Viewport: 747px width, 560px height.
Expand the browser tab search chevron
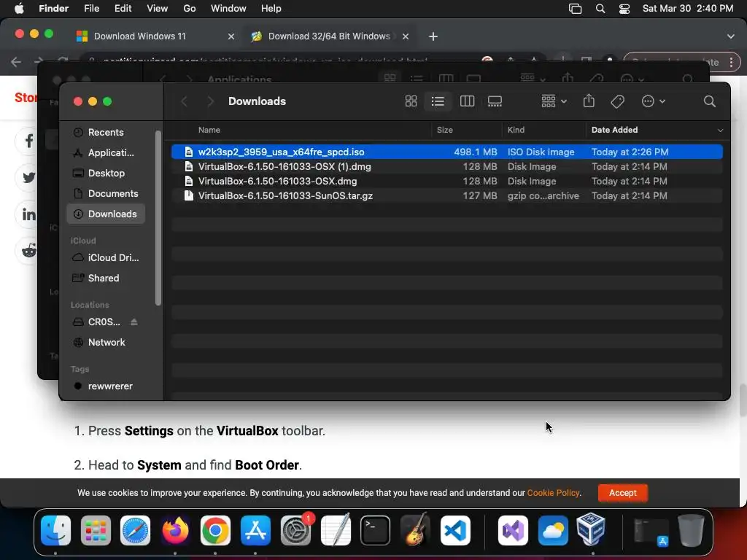[x=730, y=36]
